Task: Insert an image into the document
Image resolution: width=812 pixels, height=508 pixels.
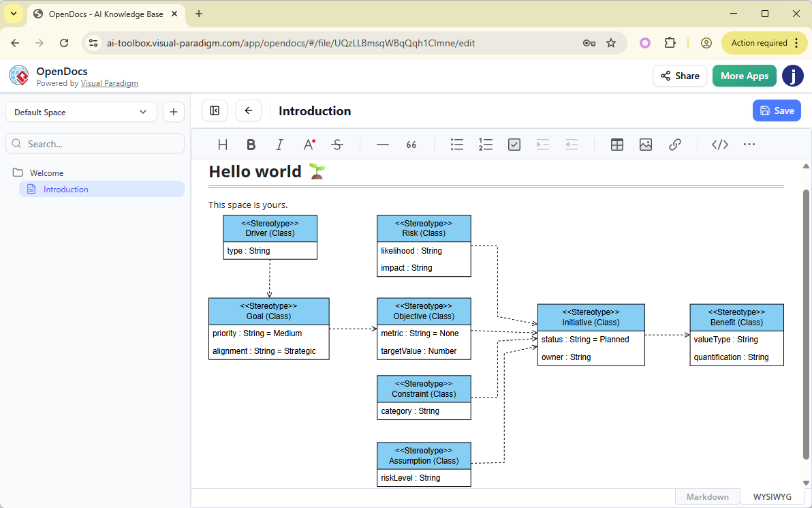Action: [x=645, y=144]
